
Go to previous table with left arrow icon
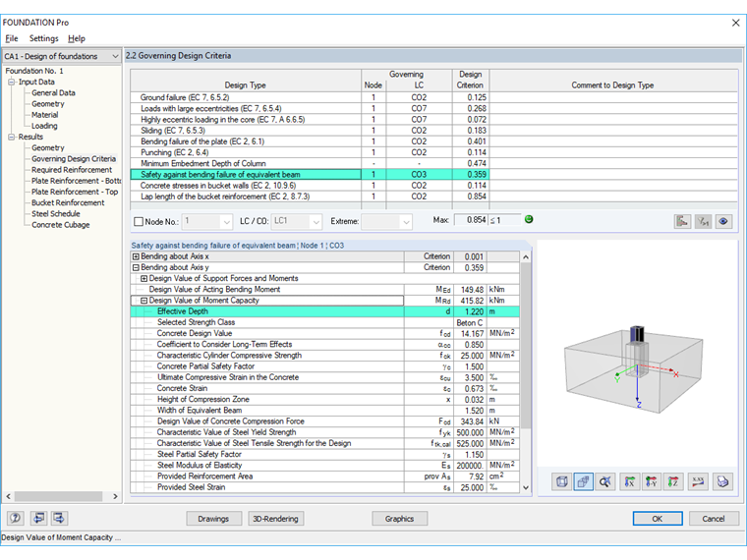(38, 518)
